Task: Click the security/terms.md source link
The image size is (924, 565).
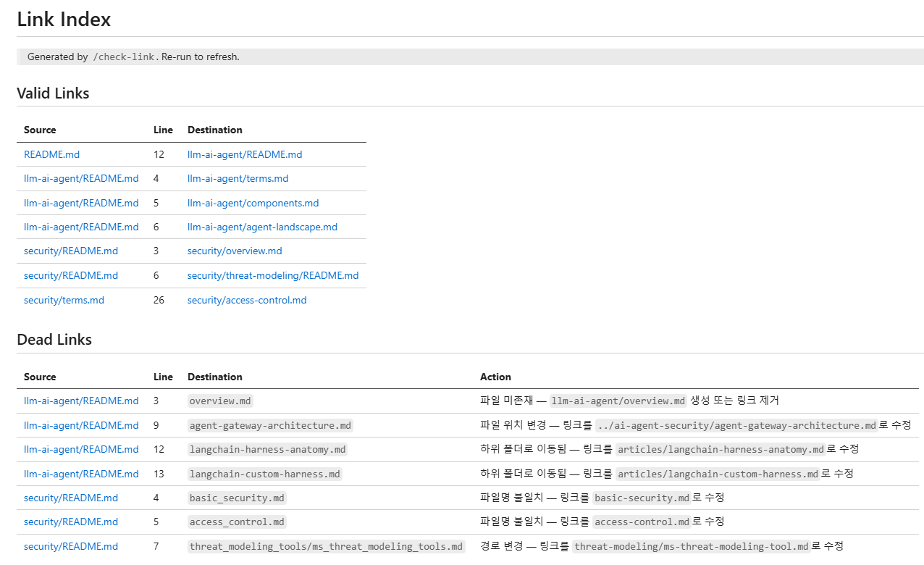Action: (64, 300)
